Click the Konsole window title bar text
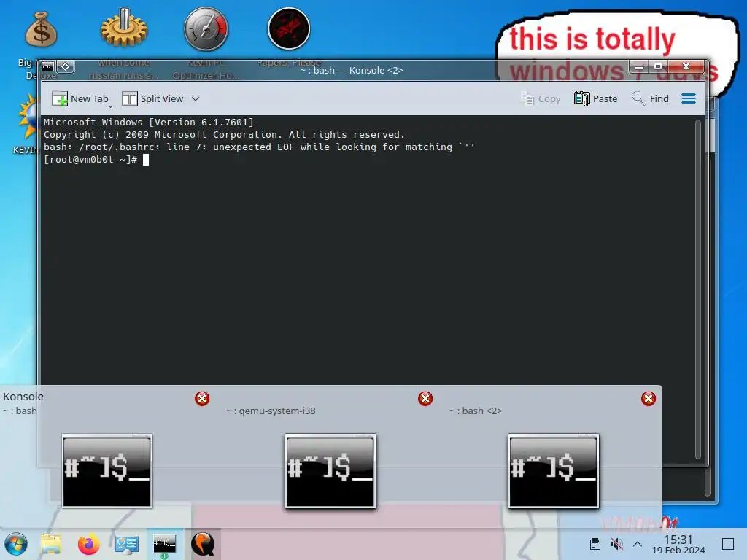 click(352, 70)
